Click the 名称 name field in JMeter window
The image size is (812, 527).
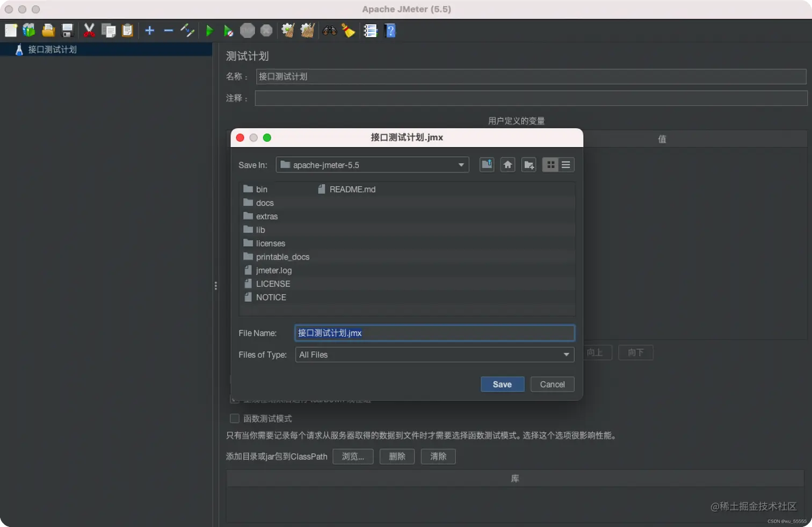point(531,76)
